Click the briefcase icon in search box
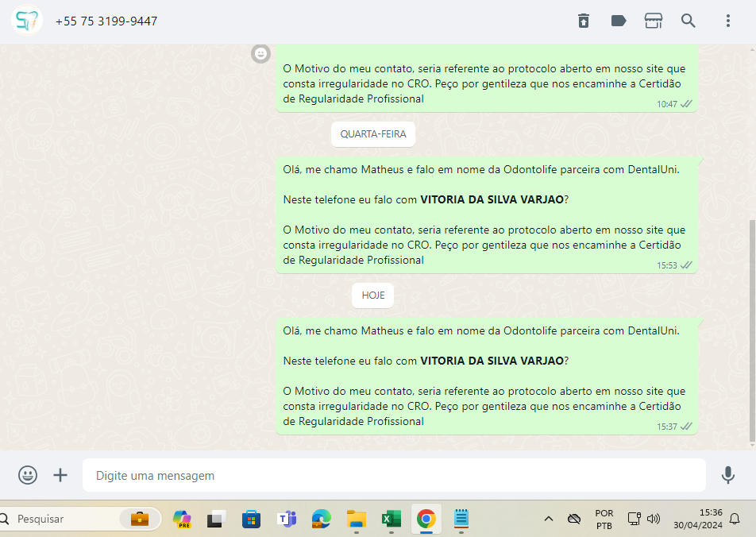The image size is (756, 537). pos(140,519)
